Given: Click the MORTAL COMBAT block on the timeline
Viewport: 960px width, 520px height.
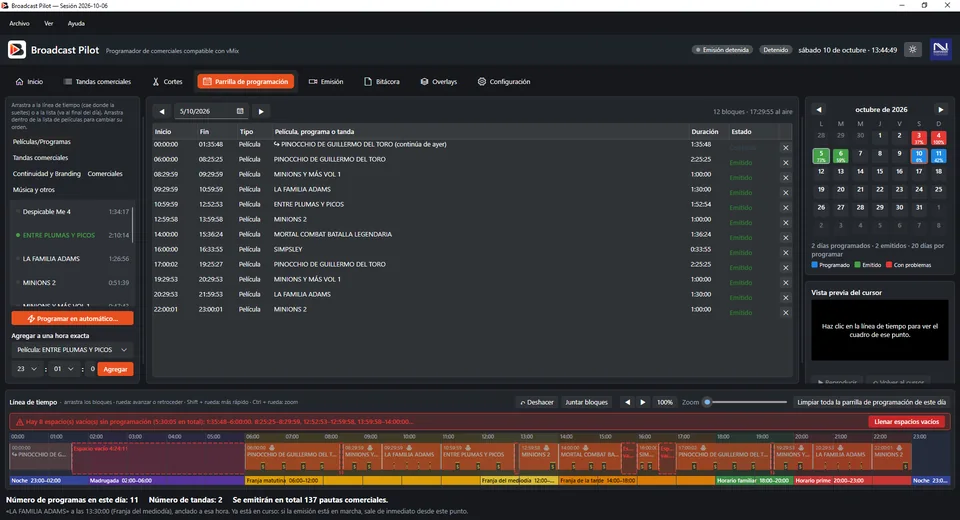Looking at the screenshot, I should tap(589, 458).
